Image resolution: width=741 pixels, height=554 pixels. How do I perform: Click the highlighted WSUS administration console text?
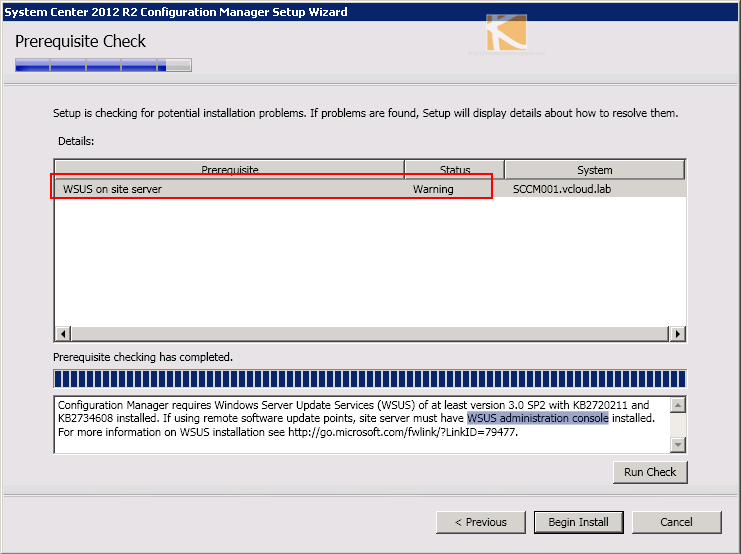pos(538,418)
